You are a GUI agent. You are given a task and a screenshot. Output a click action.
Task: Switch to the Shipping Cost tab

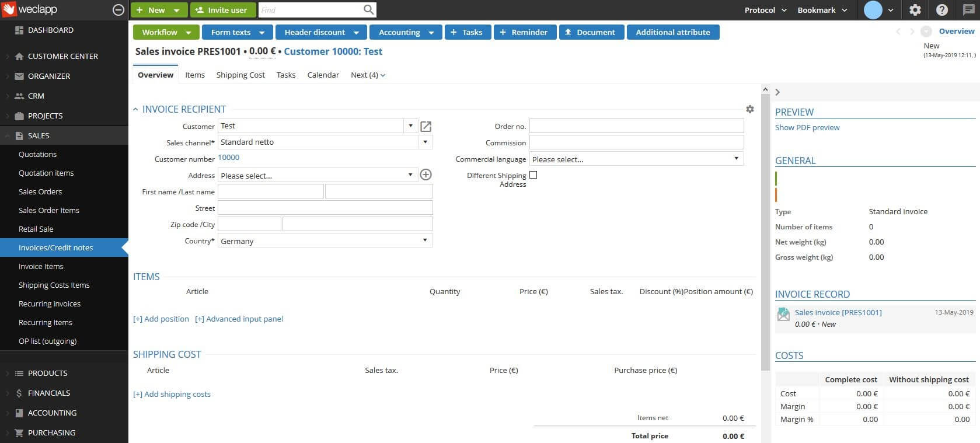click(x=240, y=75)
